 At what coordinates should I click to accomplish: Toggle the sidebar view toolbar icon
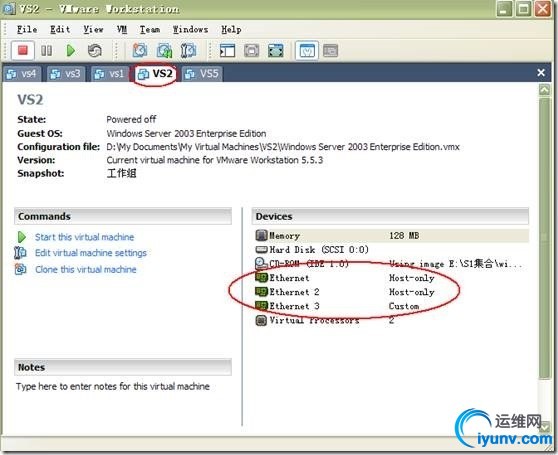[227, 51]
